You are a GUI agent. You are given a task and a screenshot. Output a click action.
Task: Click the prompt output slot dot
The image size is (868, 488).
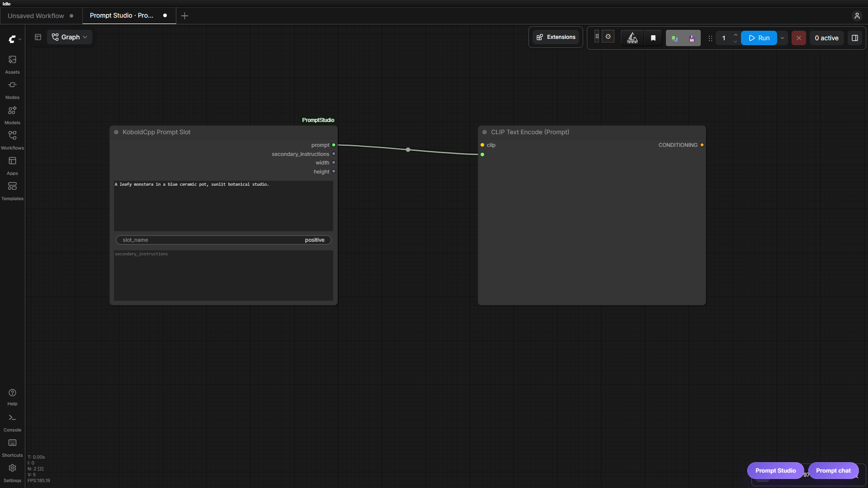pos(334,145)
